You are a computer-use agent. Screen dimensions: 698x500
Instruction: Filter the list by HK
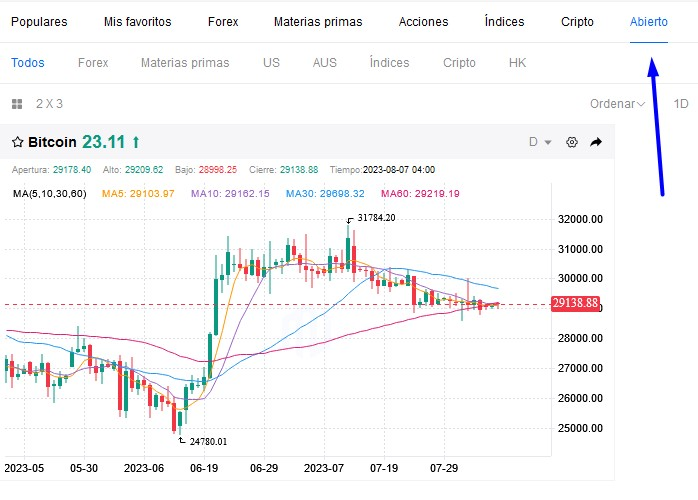pos(517,62)
